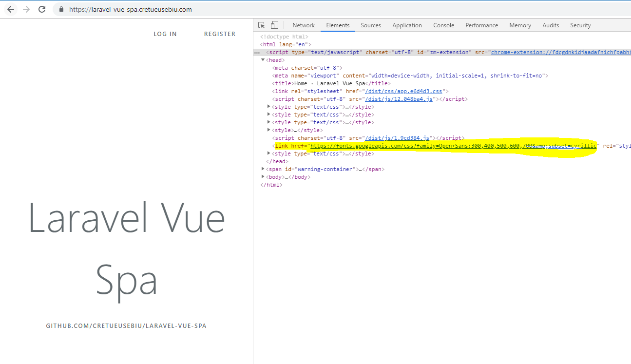631x364 pixels.
Task: Reload the page with the refresh icon
Action: (x=42, y=9)
